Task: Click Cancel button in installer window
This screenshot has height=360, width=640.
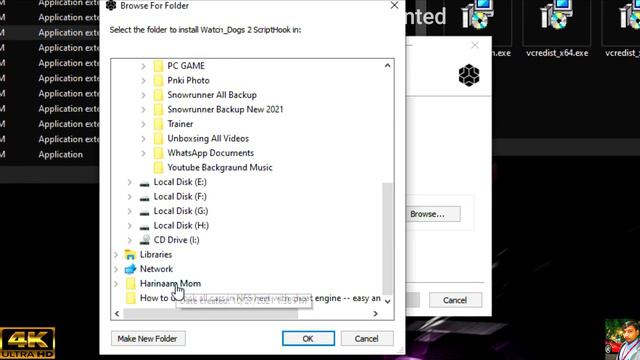Action: [455, 300]
